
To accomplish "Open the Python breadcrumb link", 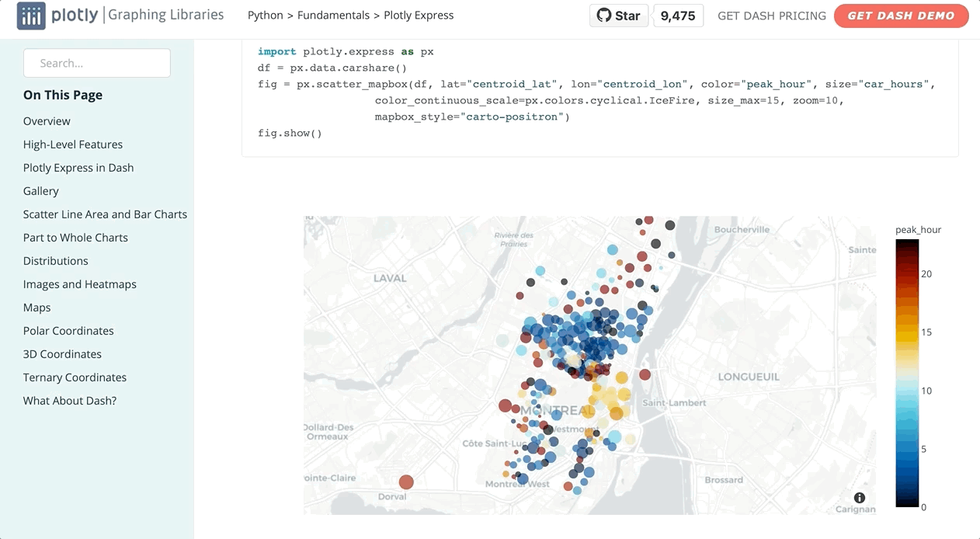I will 266,16.
